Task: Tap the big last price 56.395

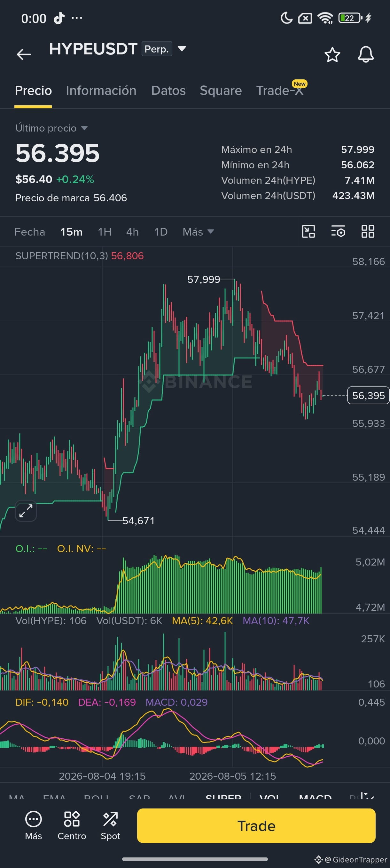Action: pyautogui.click(x=58, y=153)
